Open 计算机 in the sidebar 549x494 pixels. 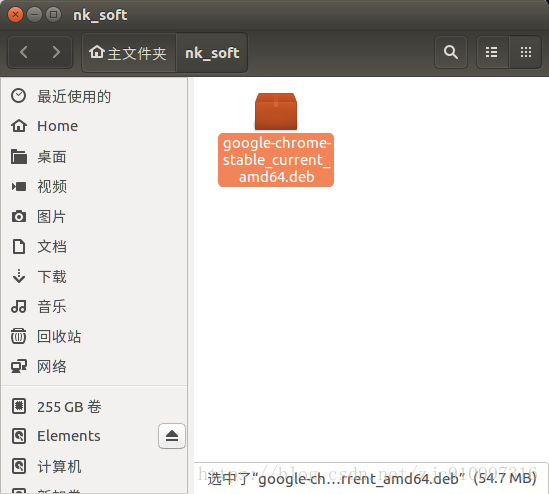coord(94,466)
